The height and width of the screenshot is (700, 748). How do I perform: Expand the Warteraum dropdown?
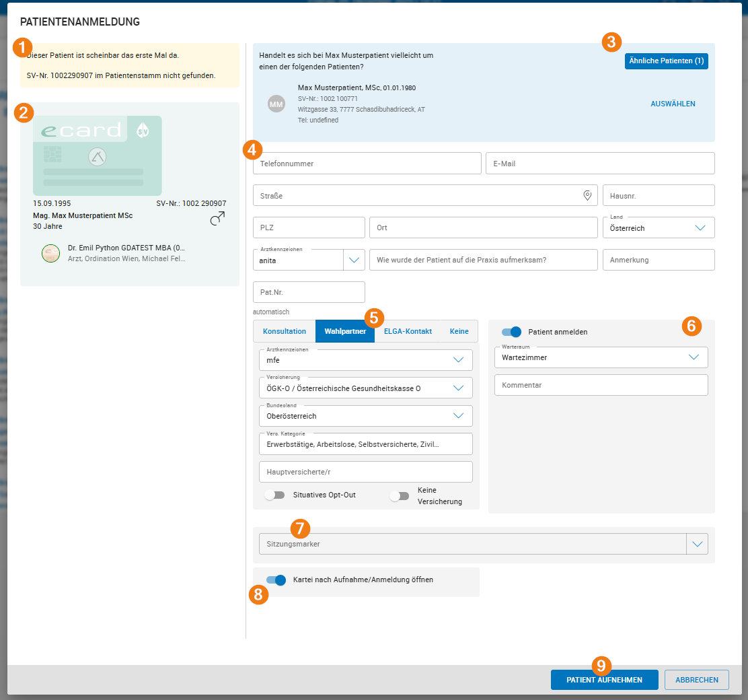point(694,357)
